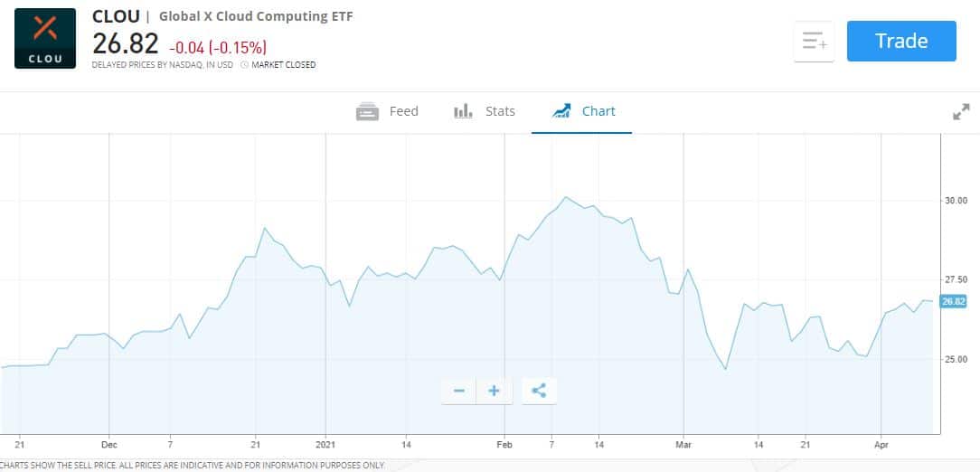The height and width of the screenshot is (472, 980).
Task: Click the CLOU ticker name heading
Action: tap(116, 16)
